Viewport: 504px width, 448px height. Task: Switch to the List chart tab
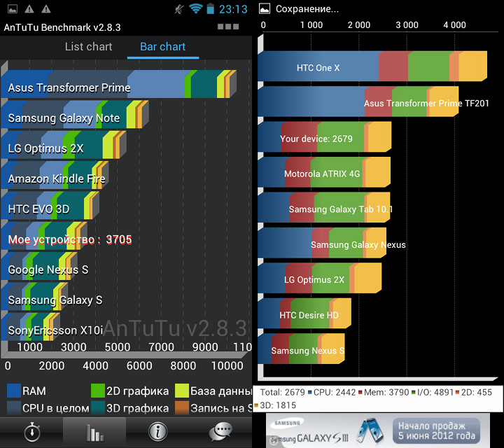coord(88,47)
